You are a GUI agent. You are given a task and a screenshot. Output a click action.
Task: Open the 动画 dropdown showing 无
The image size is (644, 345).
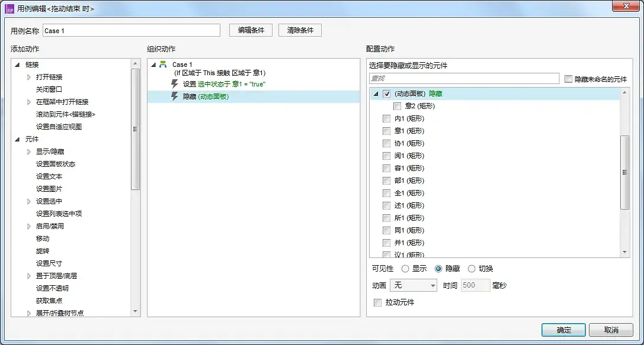pyautogui.click(x=413, y=285)
